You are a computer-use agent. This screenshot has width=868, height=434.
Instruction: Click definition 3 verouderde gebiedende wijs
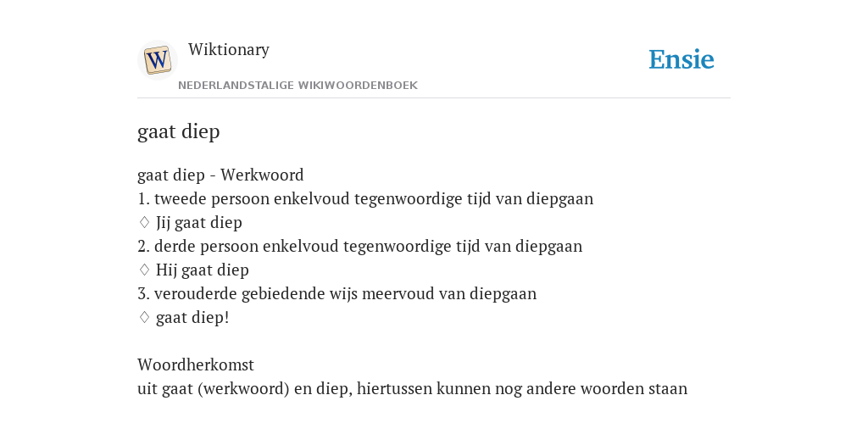pyautogui.click(x=337, y=293)
